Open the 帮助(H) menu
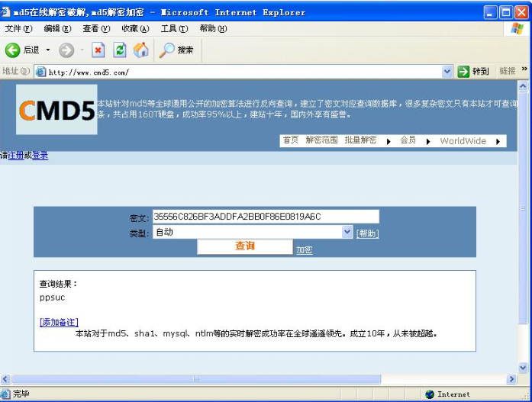This screenshot has height=402, width=532. click(214, 29)
